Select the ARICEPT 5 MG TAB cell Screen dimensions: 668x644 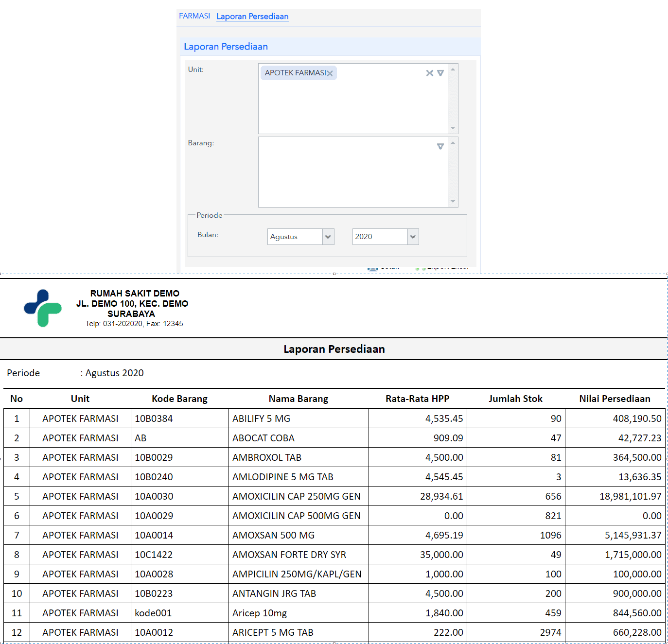click(299, 632)
